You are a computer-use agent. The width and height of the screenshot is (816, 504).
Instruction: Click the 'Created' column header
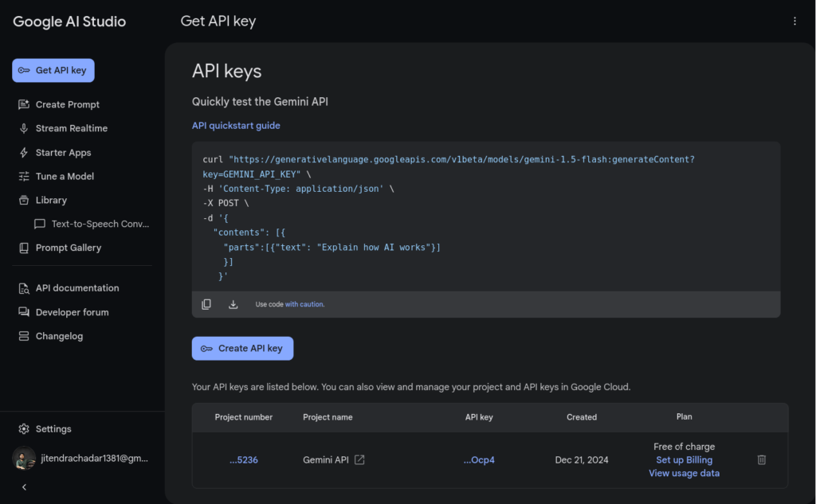pyautogui.click(x=581, y=417)
